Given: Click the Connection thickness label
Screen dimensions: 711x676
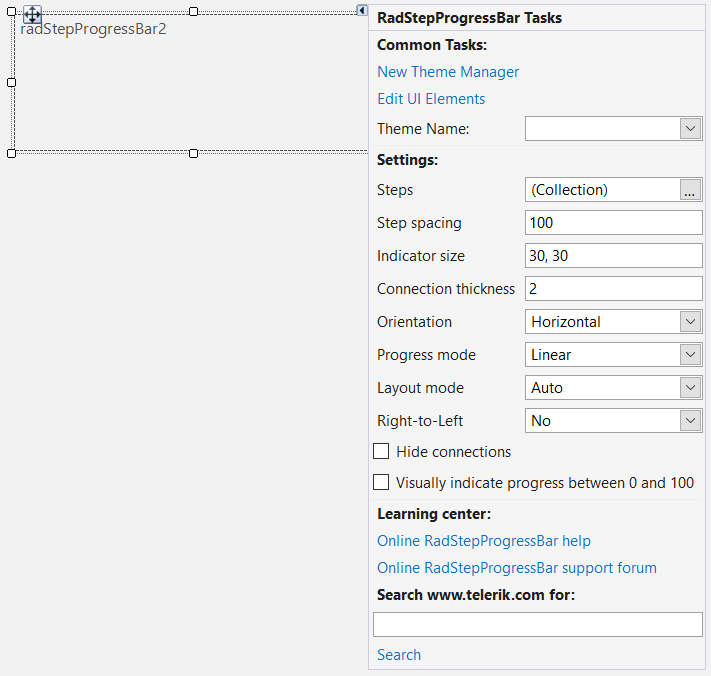Looking at the screenshot, I should click(x=446, y=289).
